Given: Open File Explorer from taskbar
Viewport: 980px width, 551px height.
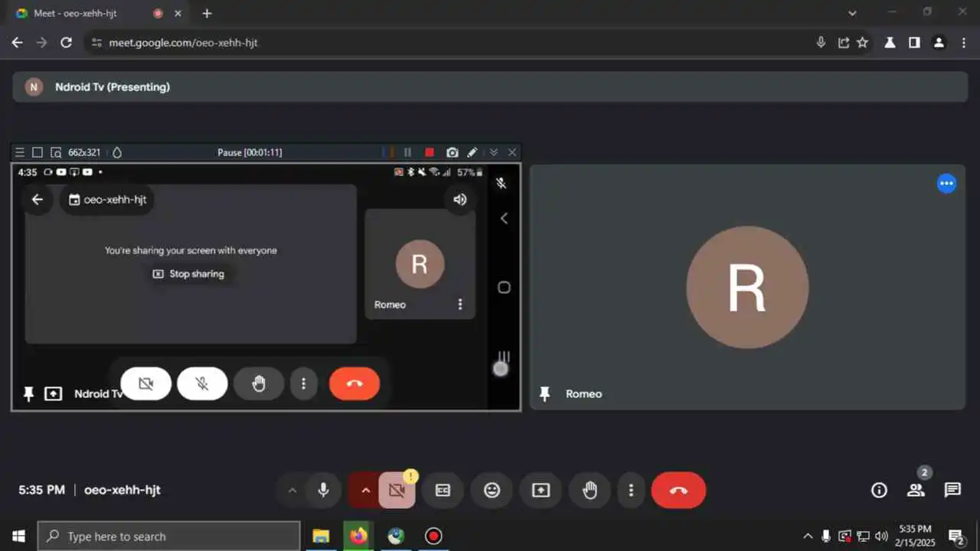Looking at the screenshot, I should (x=321, y=536).
